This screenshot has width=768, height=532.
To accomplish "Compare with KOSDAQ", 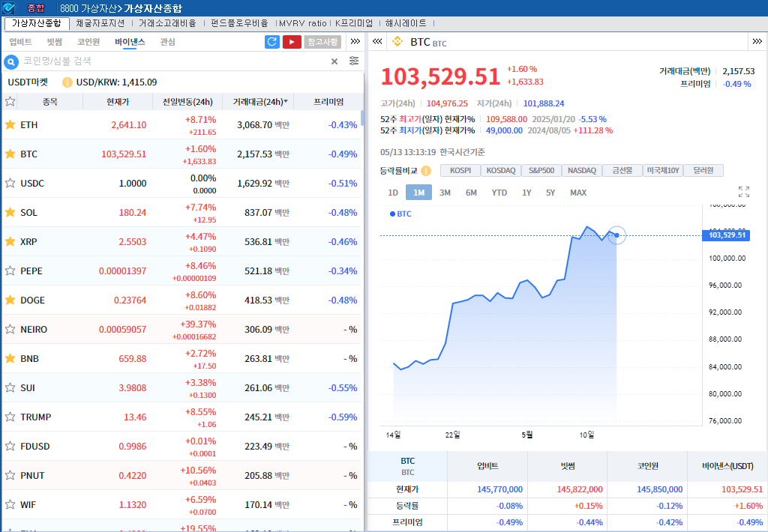I will [501, 170].
